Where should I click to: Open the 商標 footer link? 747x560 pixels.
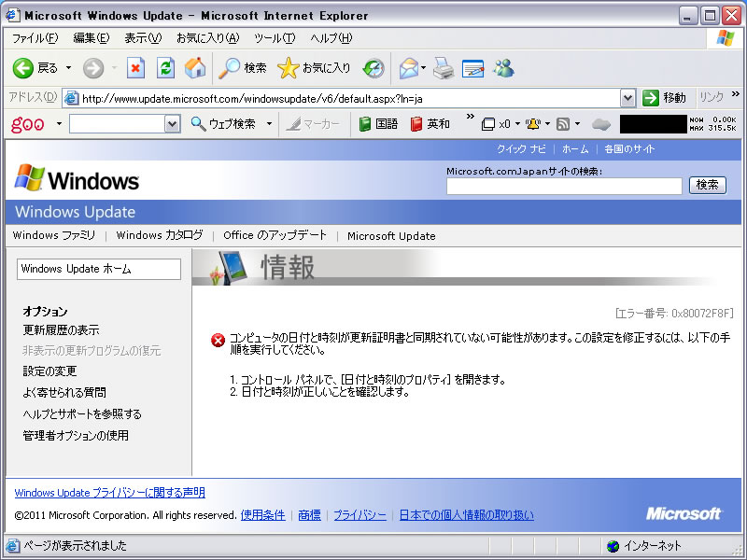(x=309, y=515)
